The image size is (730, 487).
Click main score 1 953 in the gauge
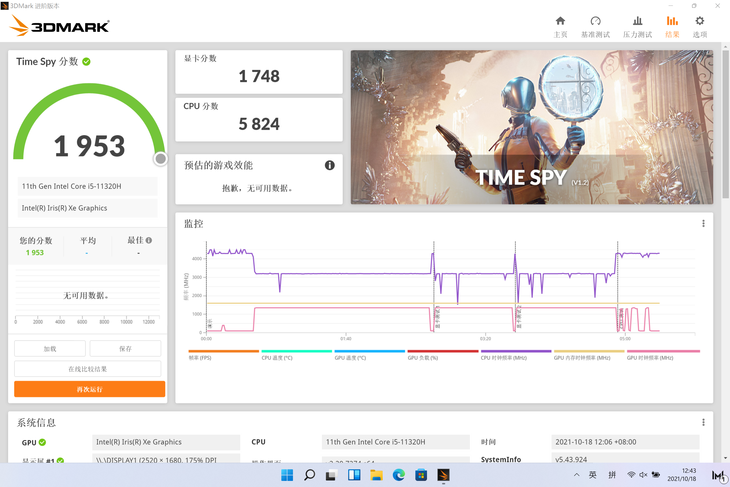coord(89,146)
